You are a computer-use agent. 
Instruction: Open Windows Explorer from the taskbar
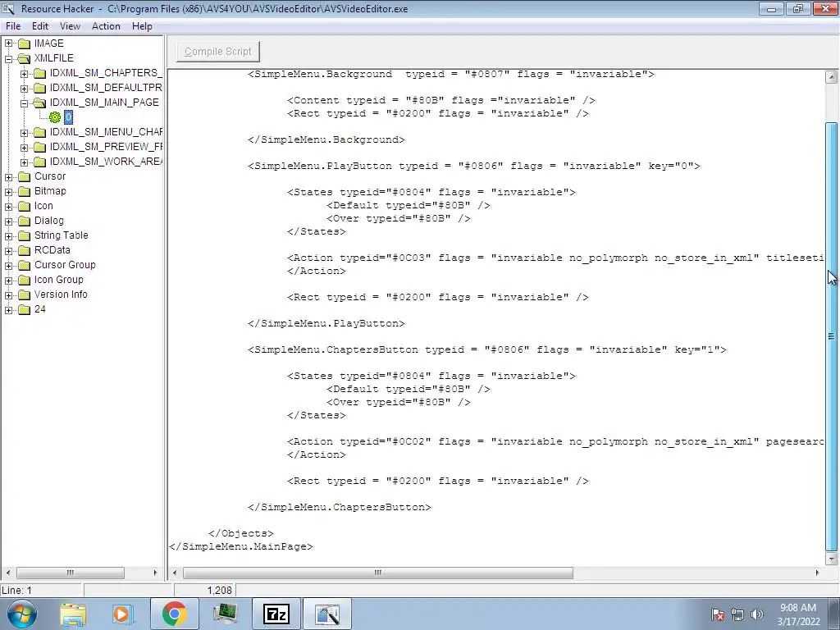[73, 614]
